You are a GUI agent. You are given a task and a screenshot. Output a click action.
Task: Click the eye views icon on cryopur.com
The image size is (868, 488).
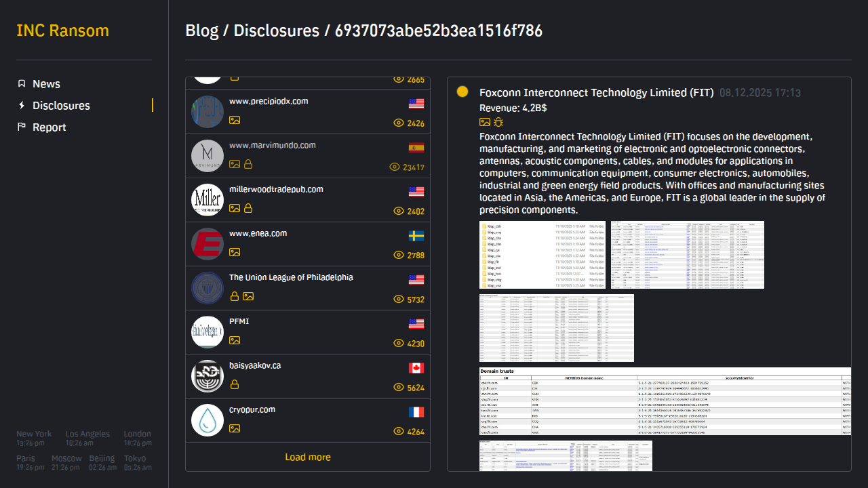pos(399,432)
